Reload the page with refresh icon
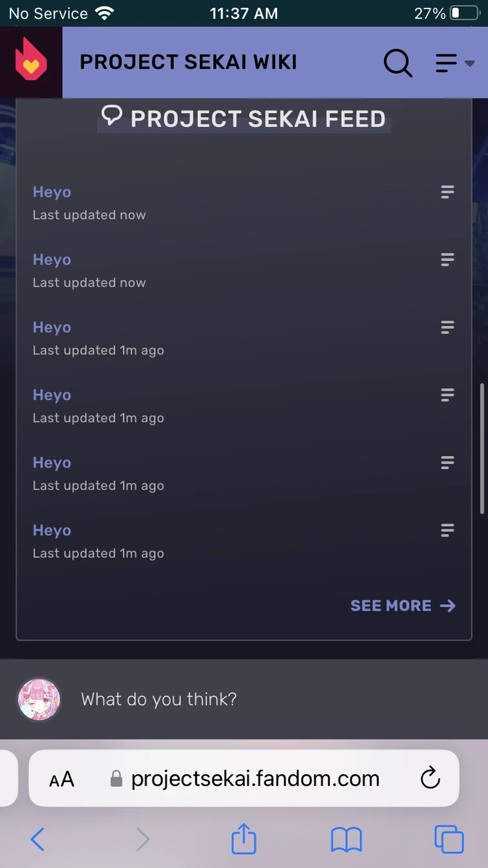Viewport: 488px width, 868px height. (430, 779)
